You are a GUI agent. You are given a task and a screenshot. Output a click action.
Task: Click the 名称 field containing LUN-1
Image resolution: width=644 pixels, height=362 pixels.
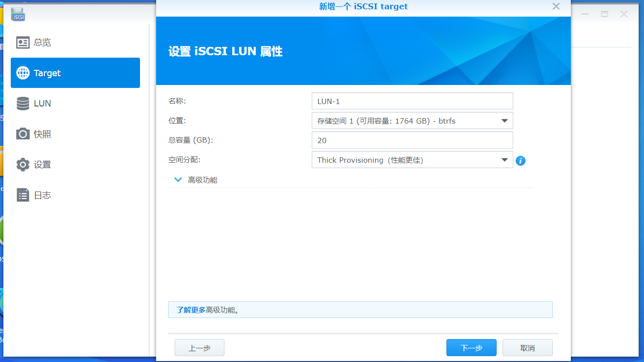pos(412,101)
